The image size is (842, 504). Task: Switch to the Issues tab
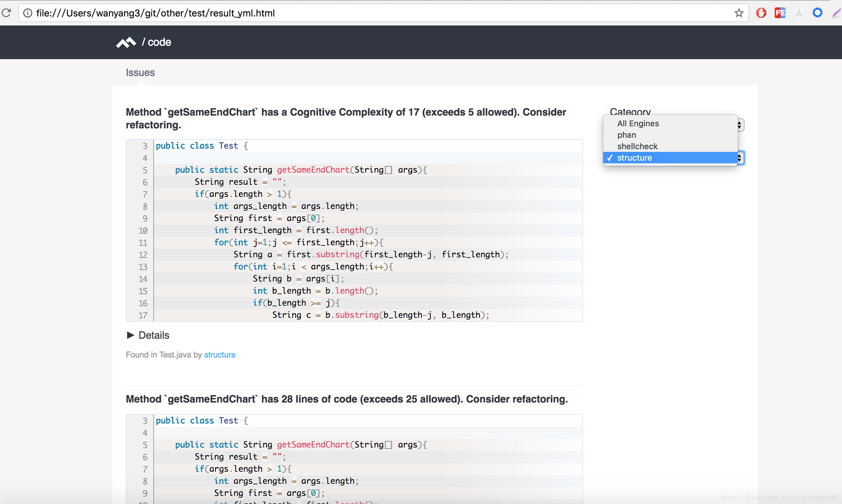click(x=140, y=72)
